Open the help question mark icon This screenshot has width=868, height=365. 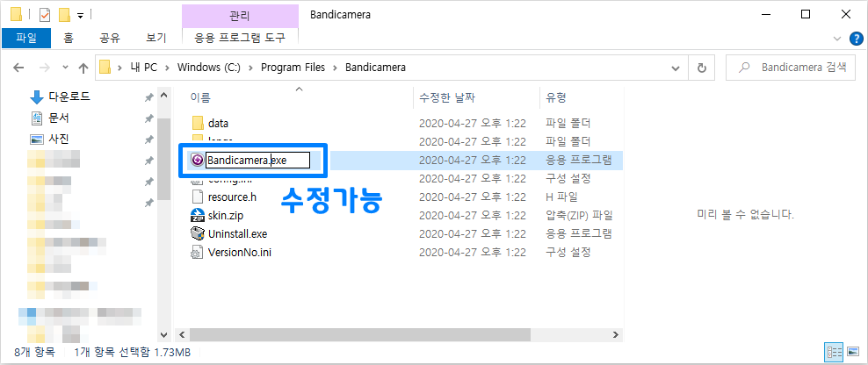(856, 38)
